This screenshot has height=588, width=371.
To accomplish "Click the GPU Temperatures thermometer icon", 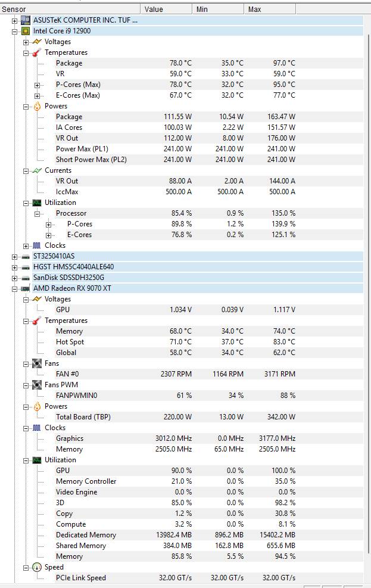I will point(37,321).
